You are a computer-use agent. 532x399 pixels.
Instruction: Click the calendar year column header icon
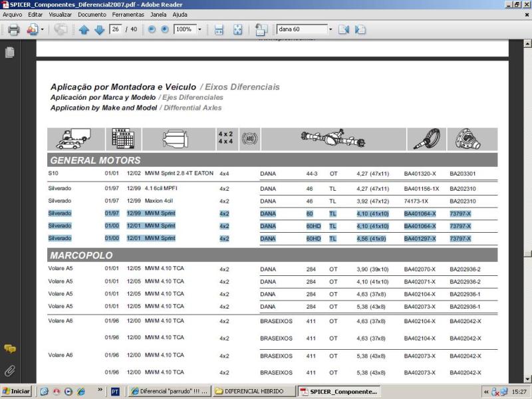coord(123,139)
